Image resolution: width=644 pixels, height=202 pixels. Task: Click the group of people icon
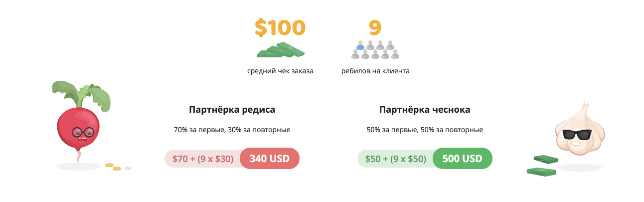click(x=375, y=49)
